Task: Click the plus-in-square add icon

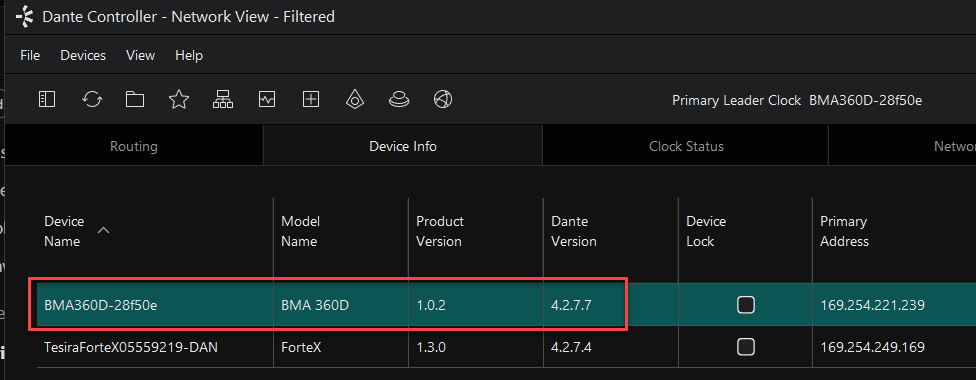Action: pos(311,99)
